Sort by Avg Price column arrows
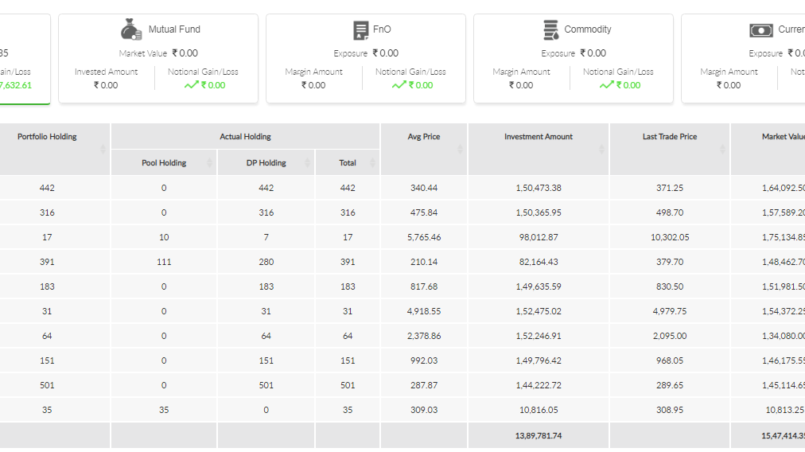This screenshot has width=805, height=452. point(460,149)
